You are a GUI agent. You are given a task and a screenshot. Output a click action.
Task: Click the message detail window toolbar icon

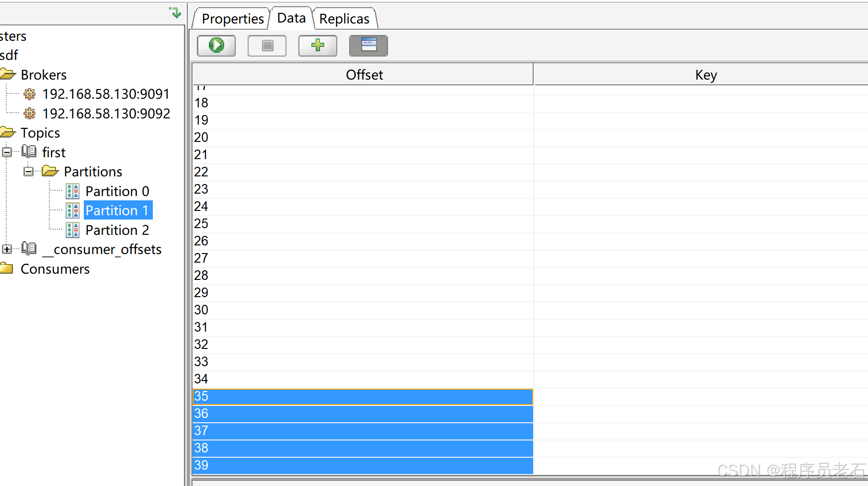point(368,46)
